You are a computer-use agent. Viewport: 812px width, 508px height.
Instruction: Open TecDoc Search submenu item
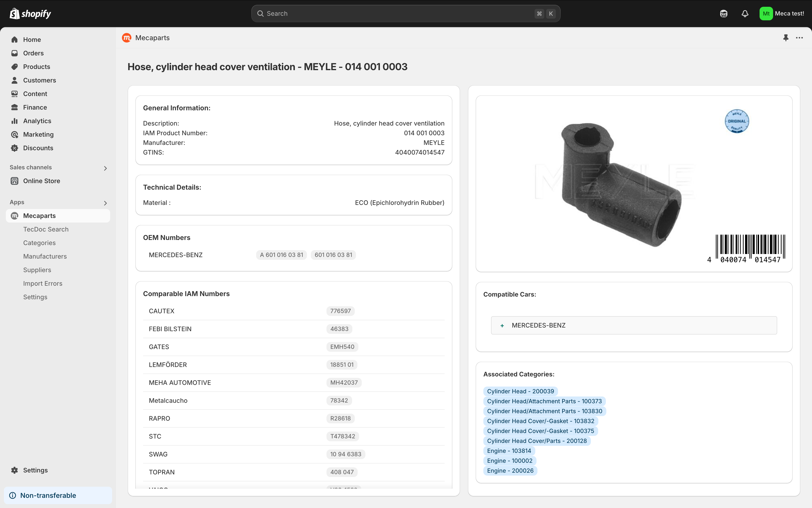(46, 229)
